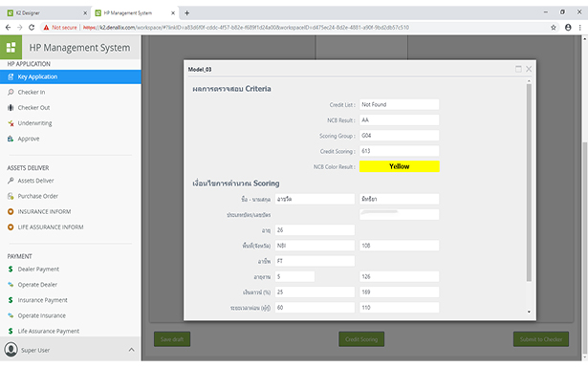
Task: Click the Checker Out icon
Action: [11, 108]
